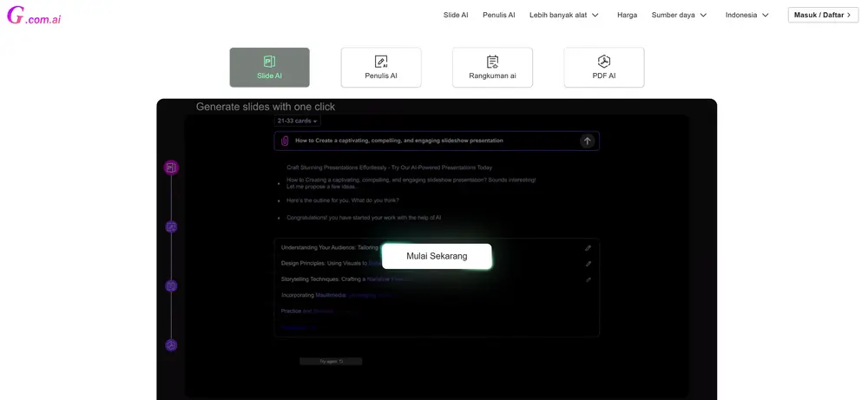This screenshot has width=868, height=400.
Task: Click 'Generate slides with one click' heading
Action: point(266,107)
